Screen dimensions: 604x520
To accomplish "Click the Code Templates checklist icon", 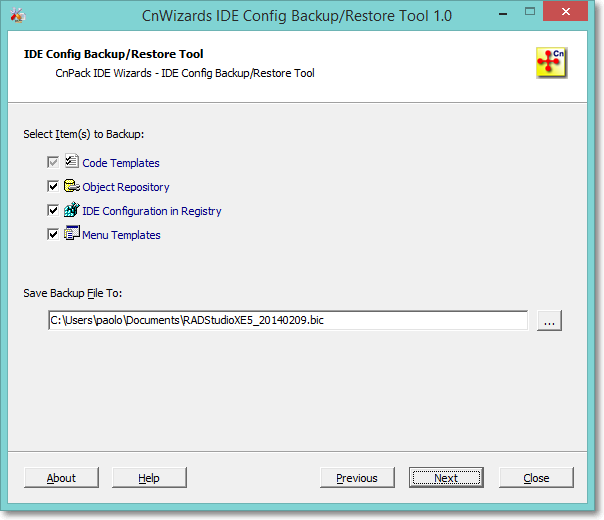I will (x=72, y=161).
